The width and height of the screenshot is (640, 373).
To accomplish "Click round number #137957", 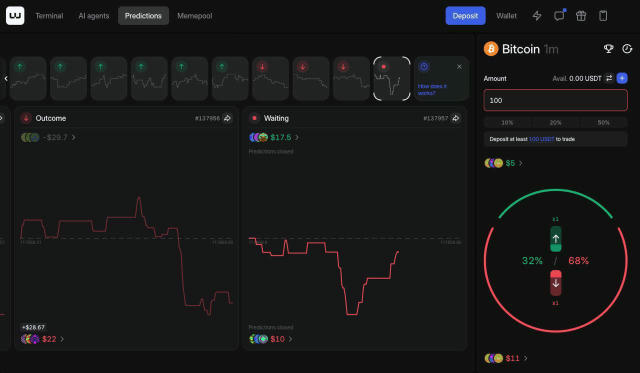I will pyautogui.click(x=435, y=118).
